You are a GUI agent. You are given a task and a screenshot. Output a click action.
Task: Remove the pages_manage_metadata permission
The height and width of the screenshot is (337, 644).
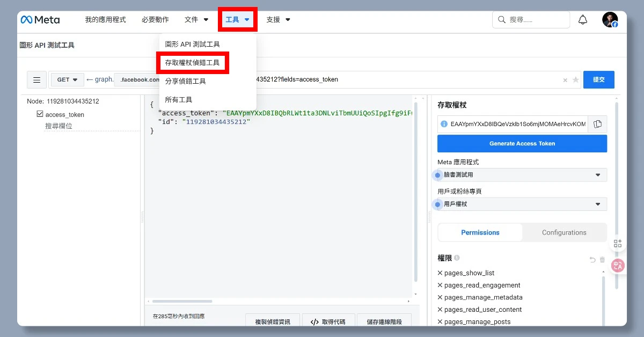click(440, 297)
